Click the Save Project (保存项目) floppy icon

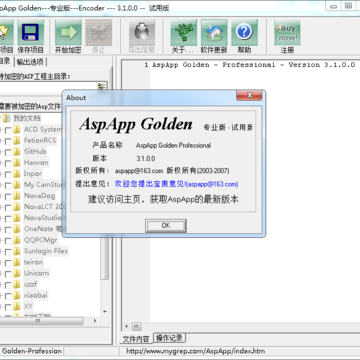coord(30,33)
